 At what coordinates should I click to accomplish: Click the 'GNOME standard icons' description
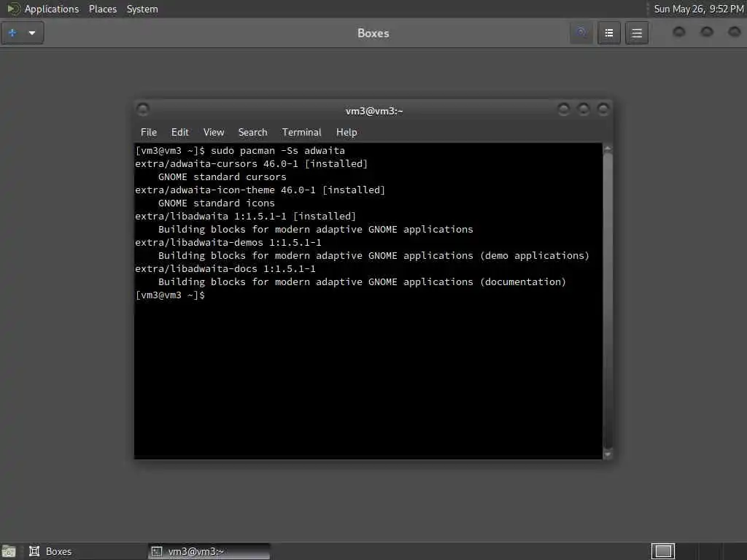coord(216,203)
